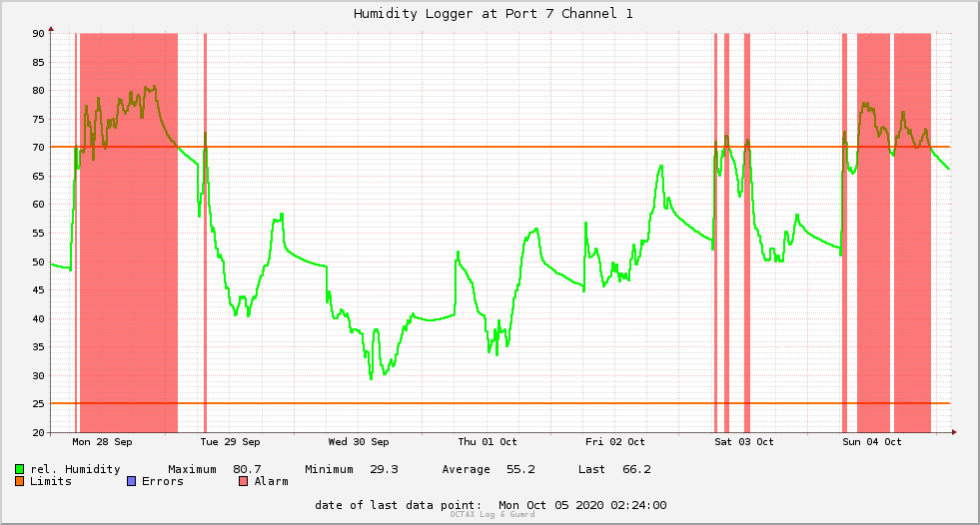Click the arrowhead at the top of the y-axis
The width and height of the screenshot is (980, 525).
click(x=51, y=29)
